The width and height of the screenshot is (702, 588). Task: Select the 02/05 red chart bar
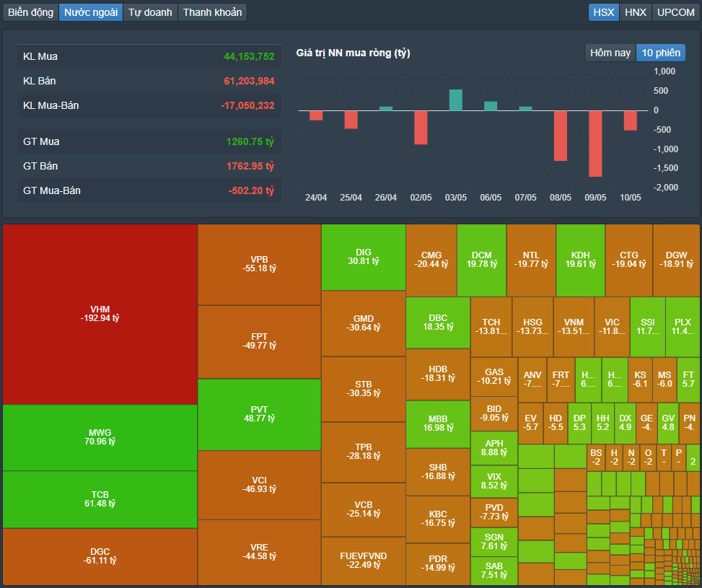[x=421, y=128]
